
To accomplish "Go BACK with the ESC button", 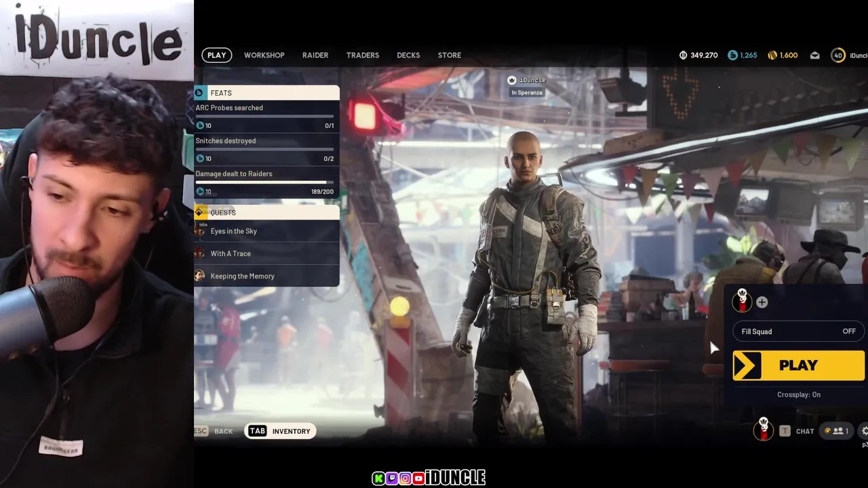I will (214, 431).
